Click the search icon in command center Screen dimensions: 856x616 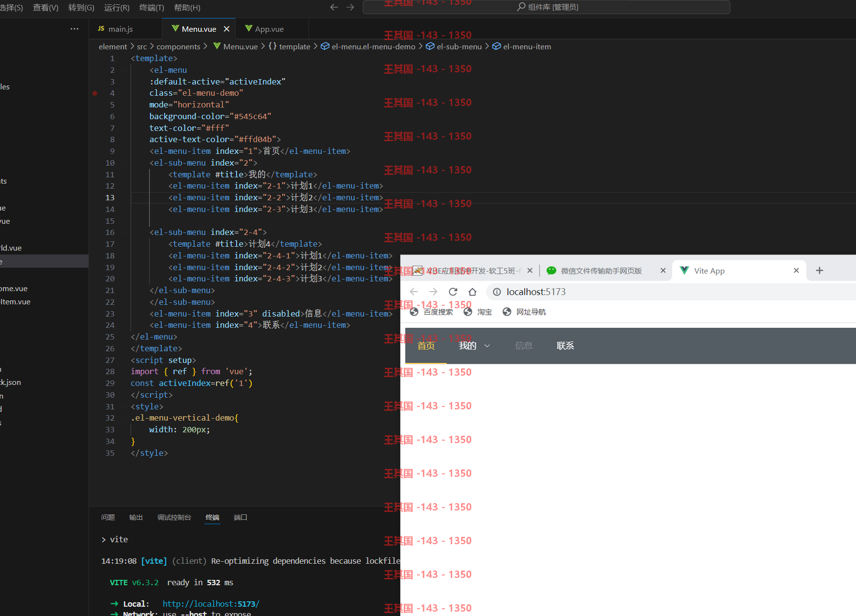(x=521, y=7)
